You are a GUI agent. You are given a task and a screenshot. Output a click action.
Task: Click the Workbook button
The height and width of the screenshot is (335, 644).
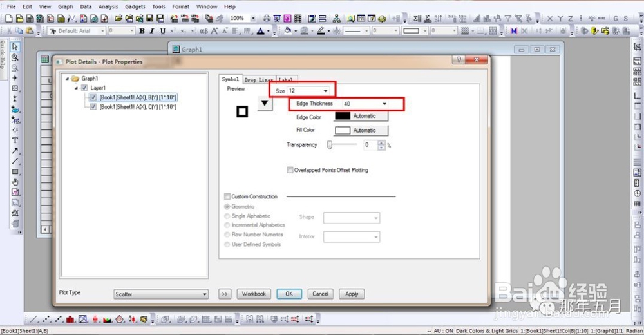click(254, 294)
